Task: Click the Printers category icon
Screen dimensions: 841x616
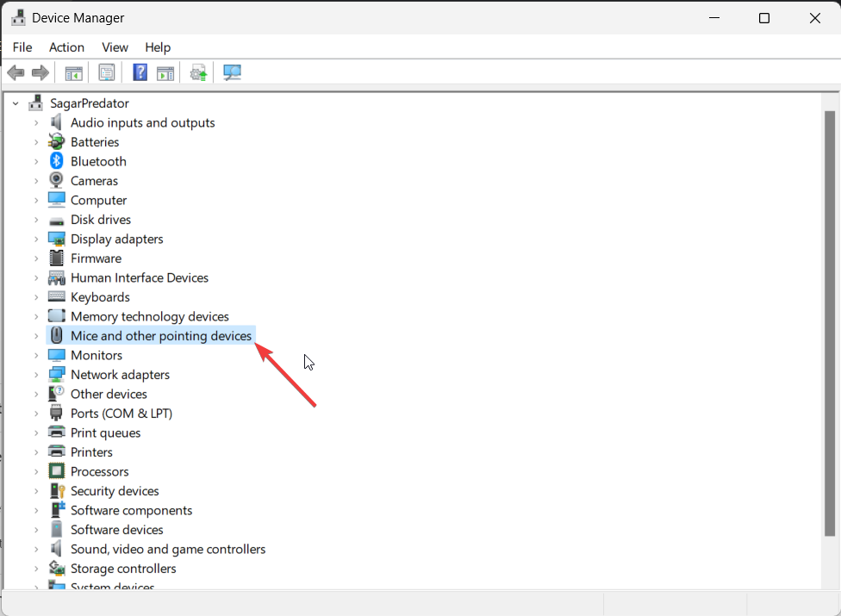Action: tap(56, 451)
